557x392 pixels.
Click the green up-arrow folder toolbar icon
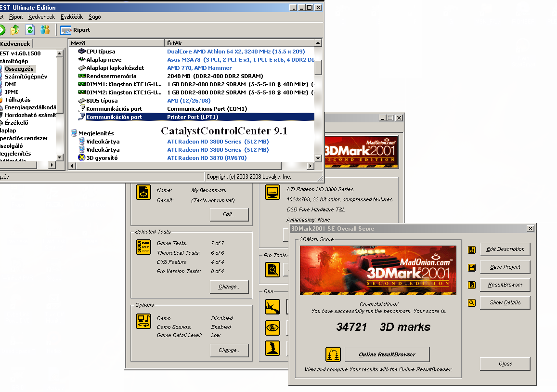coord(15,30)
